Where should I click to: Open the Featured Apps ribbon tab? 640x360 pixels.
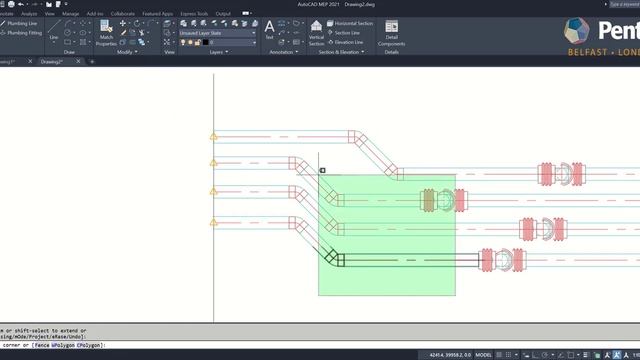click(x=158, y=13)
